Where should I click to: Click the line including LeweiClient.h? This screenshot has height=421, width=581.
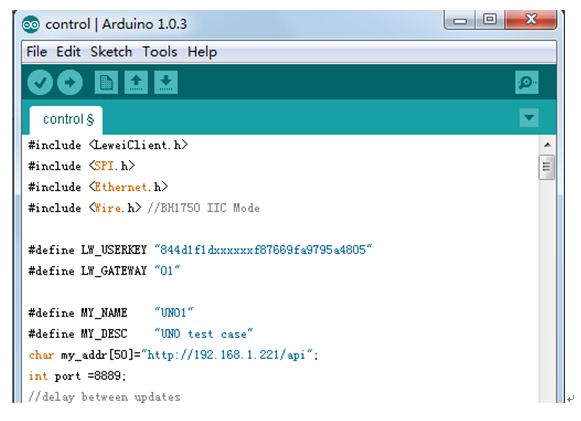108,145
